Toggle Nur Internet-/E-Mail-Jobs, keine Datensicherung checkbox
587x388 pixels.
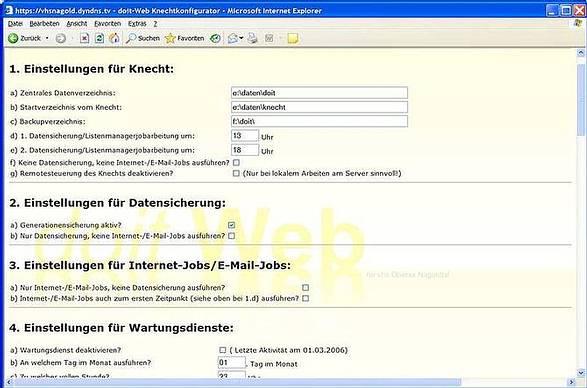pyautogui.click(x=305, y=288)
